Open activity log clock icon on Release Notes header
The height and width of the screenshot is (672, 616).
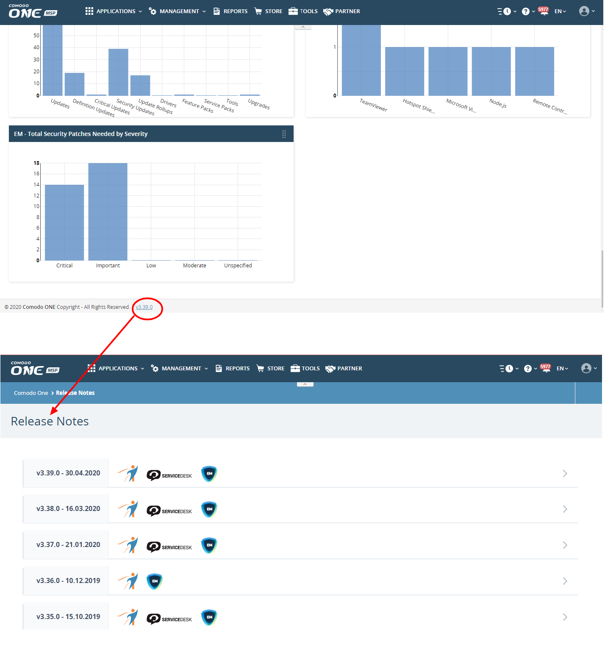tap(509, 369)
